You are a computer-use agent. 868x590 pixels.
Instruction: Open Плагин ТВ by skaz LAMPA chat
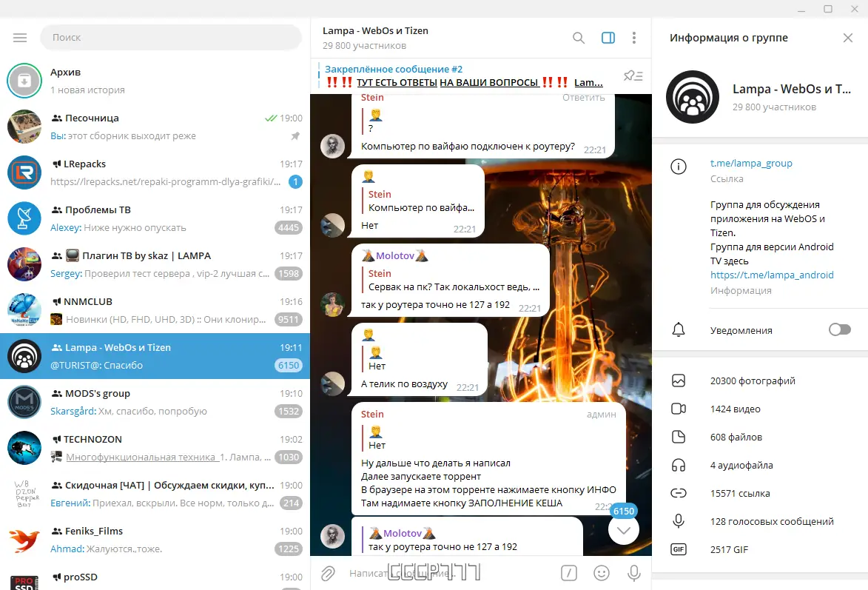[x=155, y=264]
